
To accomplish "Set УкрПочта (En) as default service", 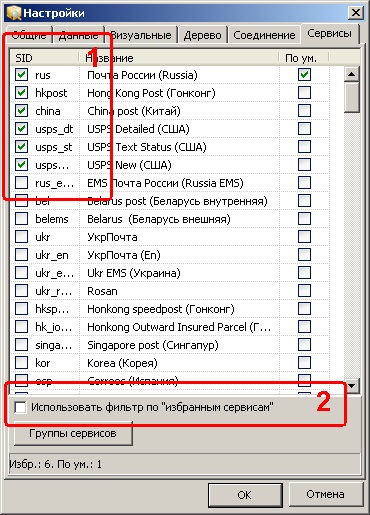I will click(304, 254).
